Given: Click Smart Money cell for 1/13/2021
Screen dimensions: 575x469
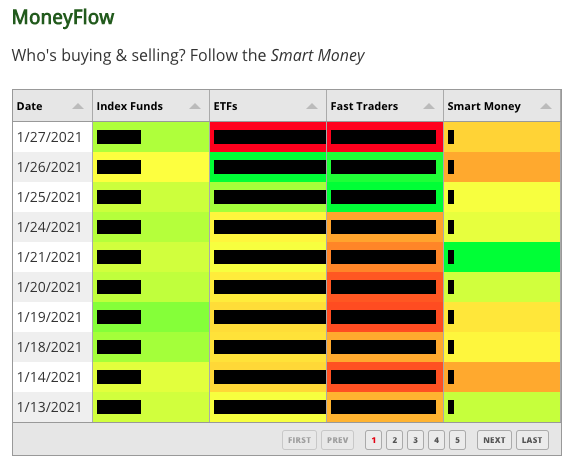Looking at the screenshot, I should (x=502, y=407).
